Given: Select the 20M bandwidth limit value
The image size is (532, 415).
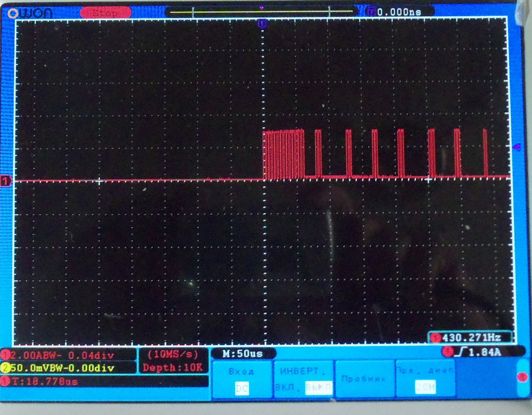Looking at the screenshot, I should pyautogui.click(x=425, y=387).
